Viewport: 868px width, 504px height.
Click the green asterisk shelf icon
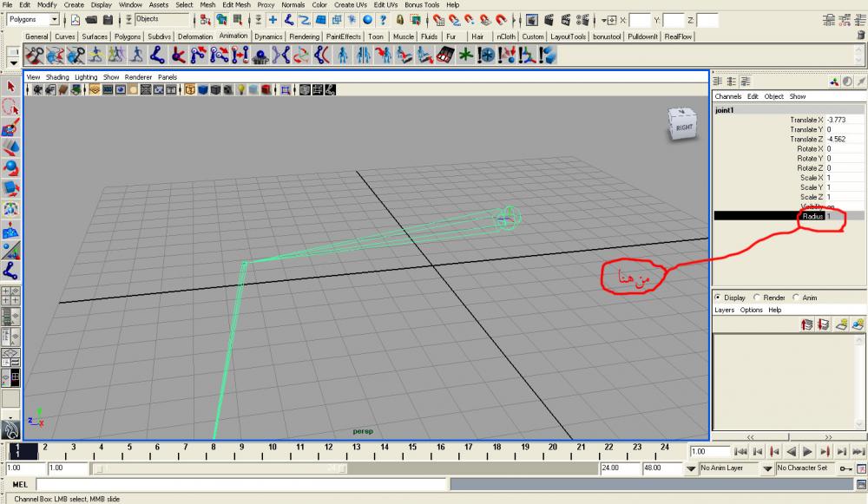point(465,56)
